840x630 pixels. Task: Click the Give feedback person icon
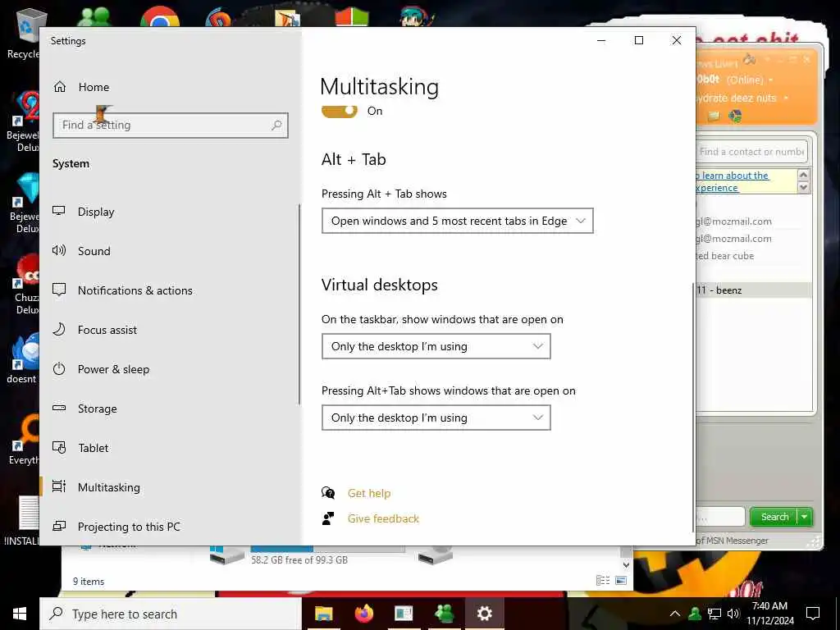[328, 518]
